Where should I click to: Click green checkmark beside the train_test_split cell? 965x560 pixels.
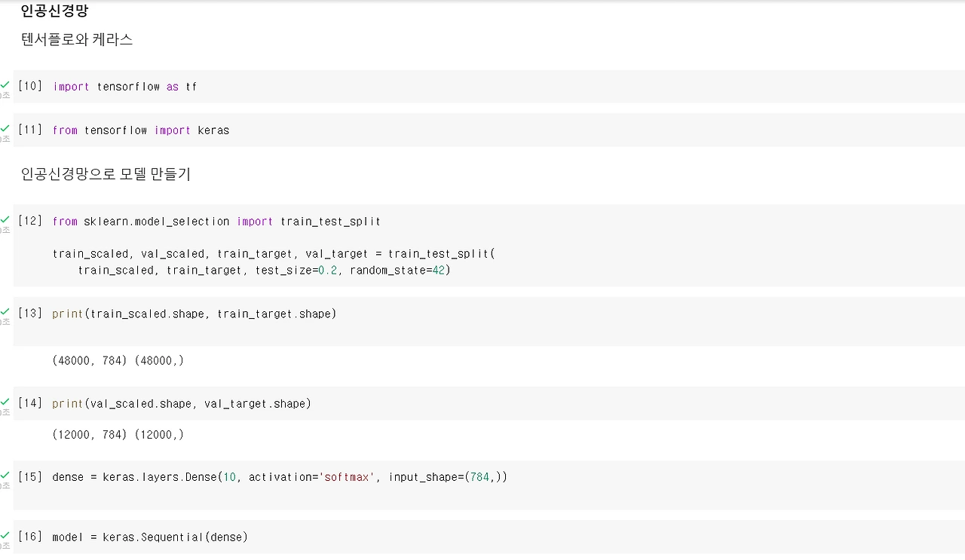(5, 219)
